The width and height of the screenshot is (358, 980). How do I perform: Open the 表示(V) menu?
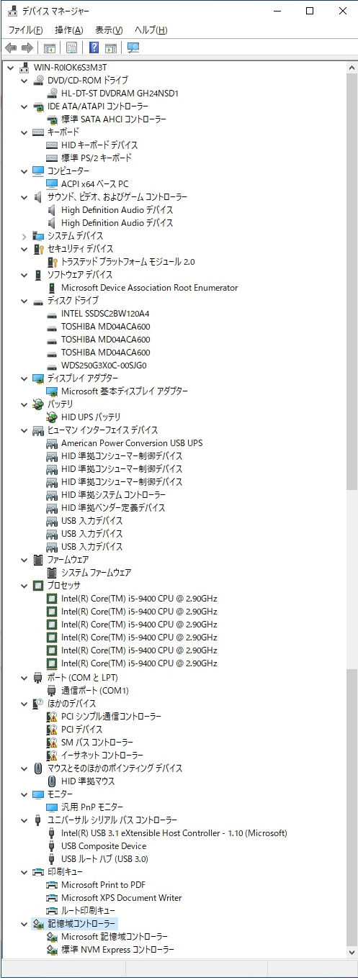click(109, 30)
